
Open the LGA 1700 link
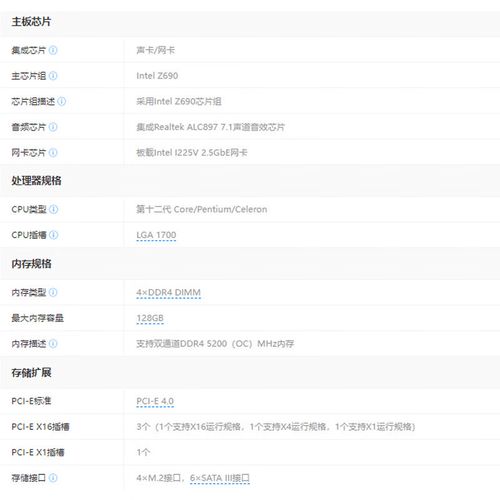(x=156, y=235)
